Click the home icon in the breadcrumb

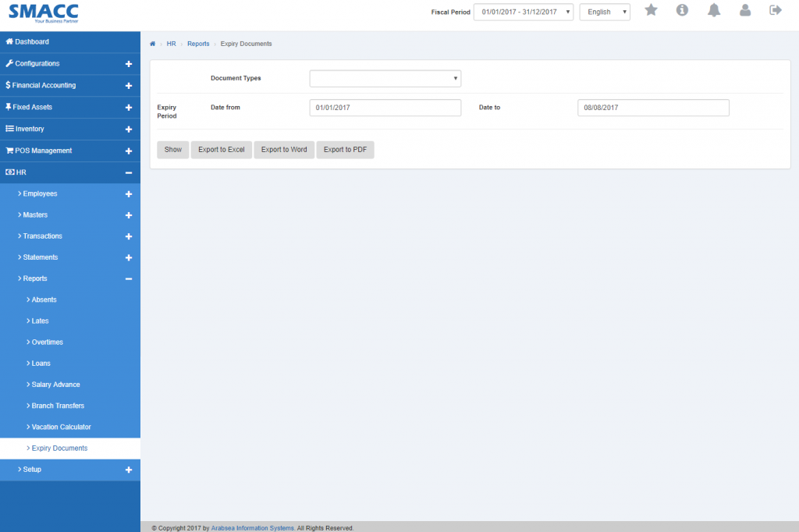click(152, 44)
